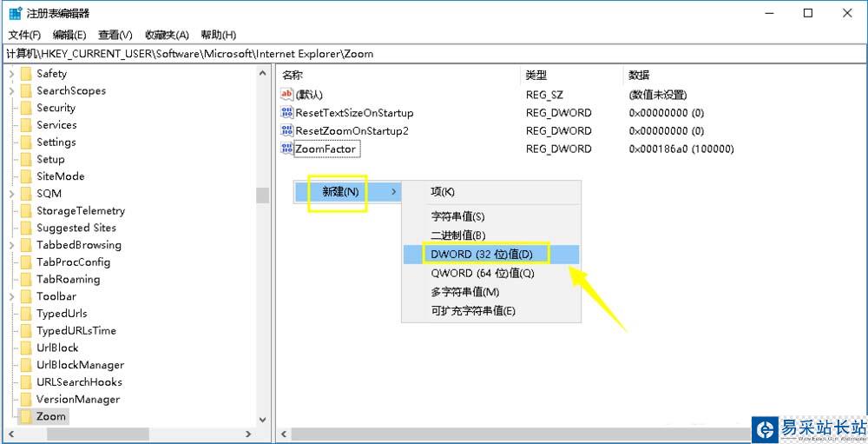The height and width of the screenshot is (444, 868).
Task: Choose 字符串值(S) in the submenu
Action: point(491,216)
